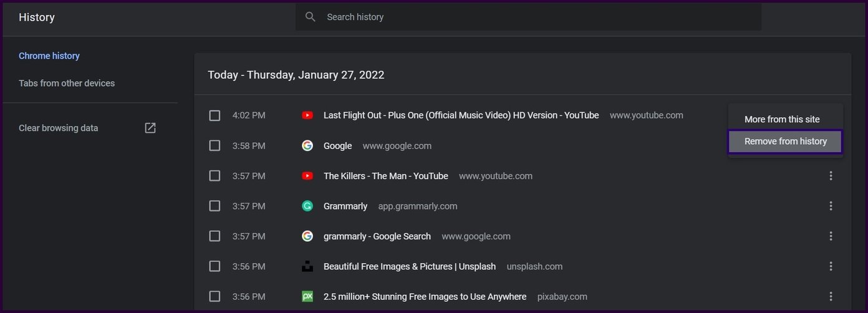
Task: Open Tabs from other devices section
Action: pos(67,83)
